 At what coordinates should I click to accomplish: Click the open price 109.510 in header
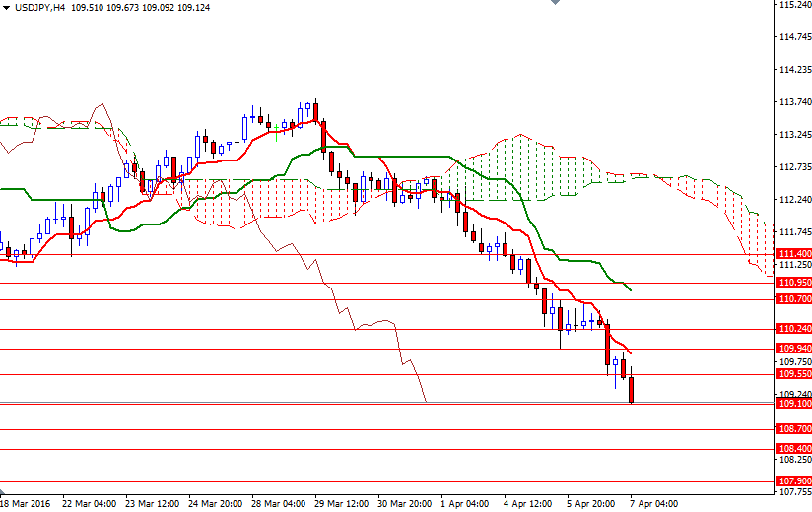(x=87, y=8)
